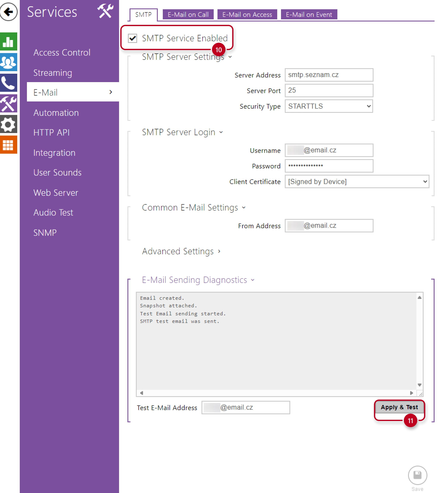Open the Directory users icon
Viewport: 448px width, 493px height.
(x=9, y=62)
